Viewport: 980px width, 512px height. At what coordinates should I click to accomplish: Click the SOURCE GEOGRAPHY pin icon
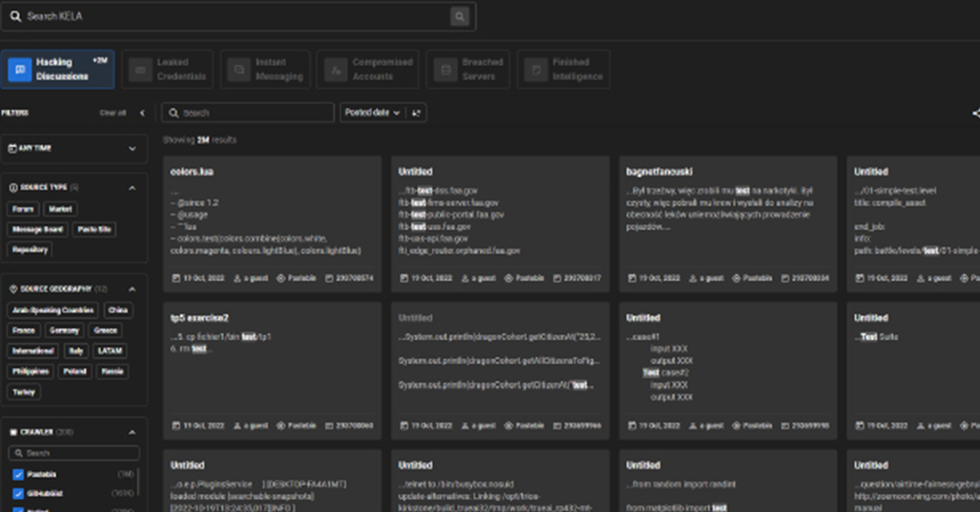point(13,289)
